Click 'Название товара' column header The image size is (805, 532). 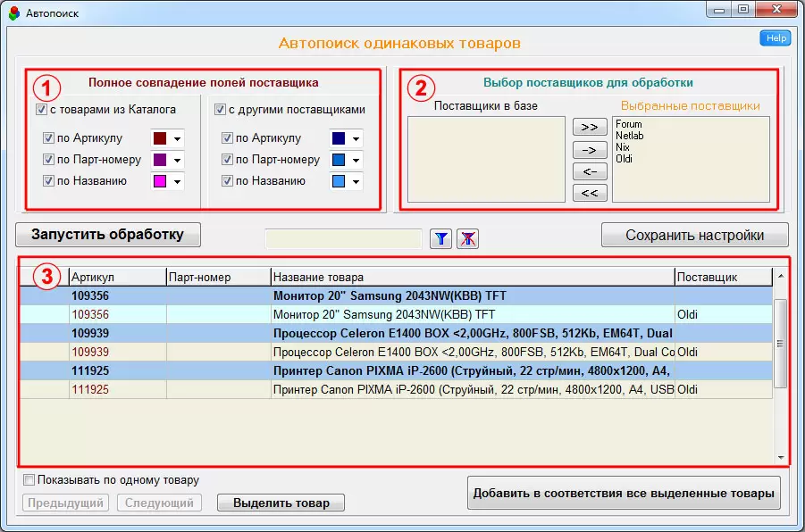472,278
